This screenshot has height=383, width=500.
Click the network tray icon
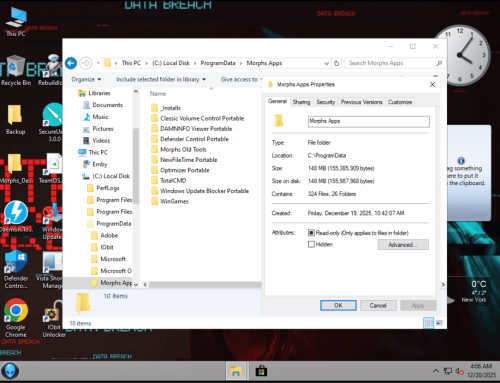(x=448, y=371)
